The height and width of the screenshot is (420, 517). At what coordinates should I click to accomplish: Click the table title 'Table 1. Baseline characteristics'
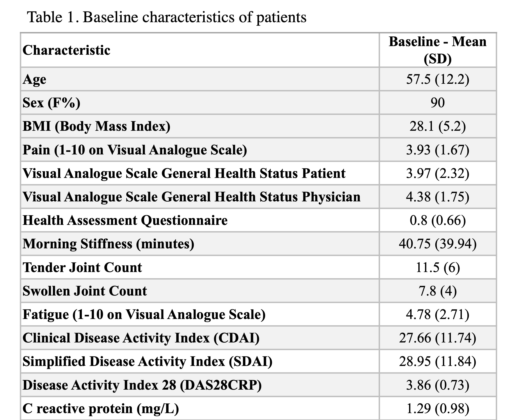pyautogui.click(x=167, y=17)
